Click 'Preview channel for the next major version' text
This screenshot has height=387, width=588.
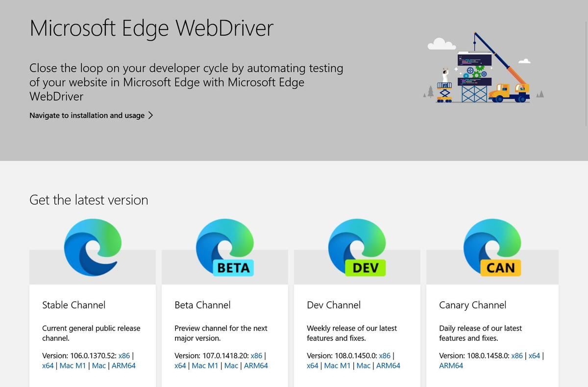point(221,333)
